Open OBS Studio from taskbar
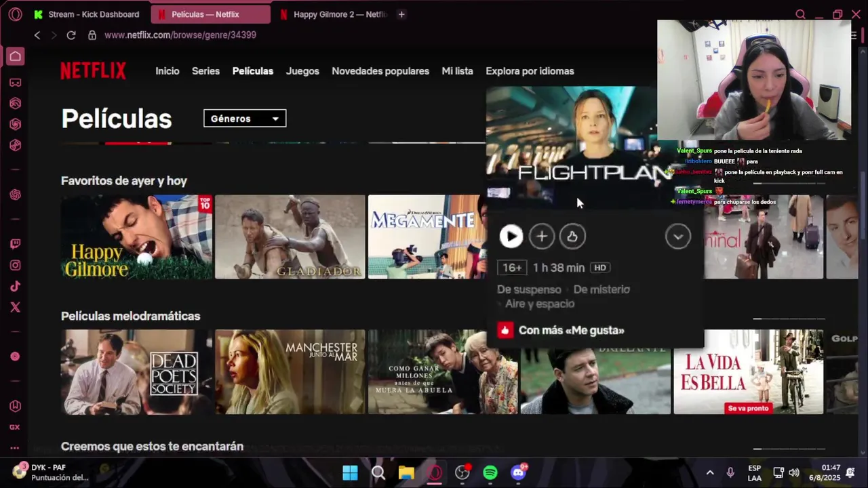The width and height of the screenshot is (868, 488). click(462, 472)
